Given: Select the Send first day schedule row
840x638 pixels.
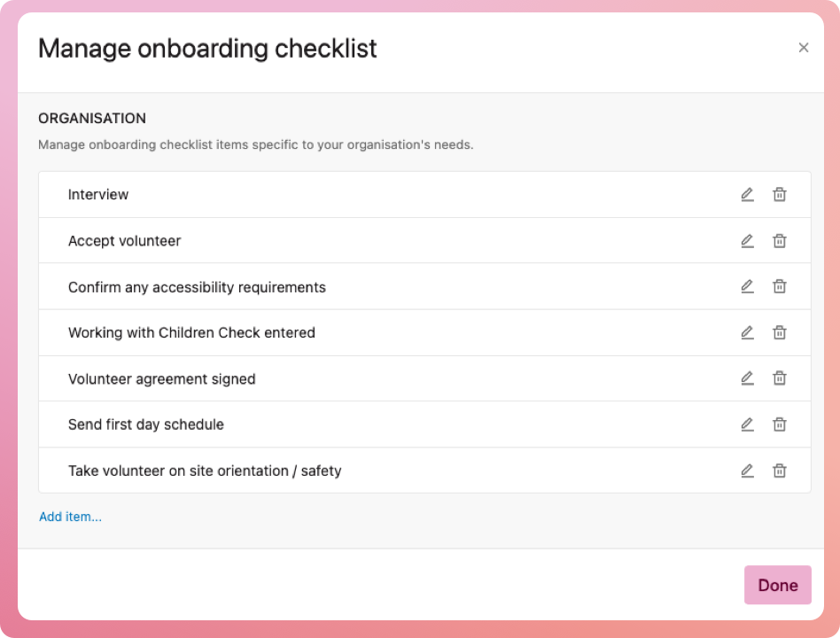Looking at the screenshot, I should 146,424.
